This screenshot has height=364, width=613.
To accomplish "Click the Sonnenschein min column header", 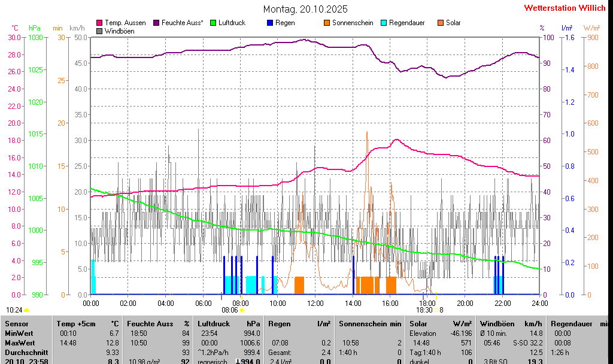I will [x=370, y=323].
